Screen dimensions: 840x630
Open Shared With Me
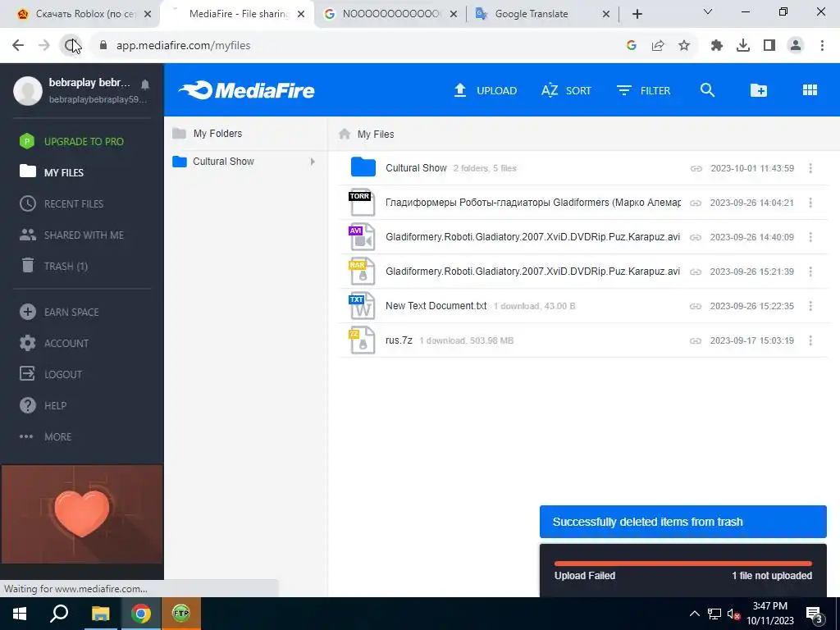pos(72,235)
